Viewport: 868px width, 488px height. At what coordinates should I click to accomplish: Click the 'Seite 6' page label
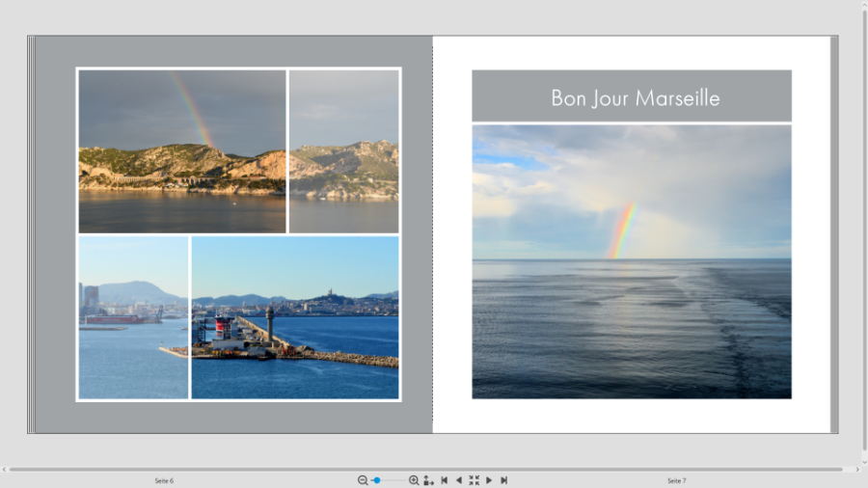[164, 480]
